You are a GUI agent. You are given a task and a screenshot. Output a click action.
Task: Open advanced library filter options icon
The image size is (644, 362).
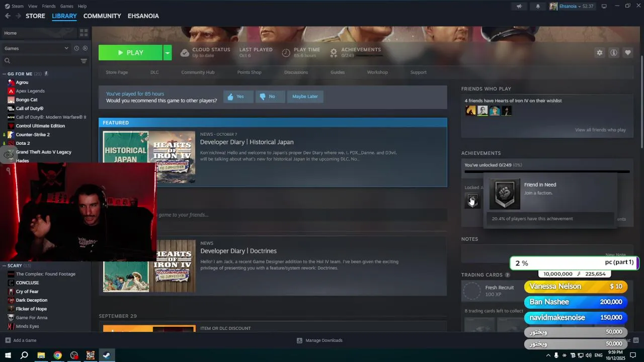pos(84,61)
